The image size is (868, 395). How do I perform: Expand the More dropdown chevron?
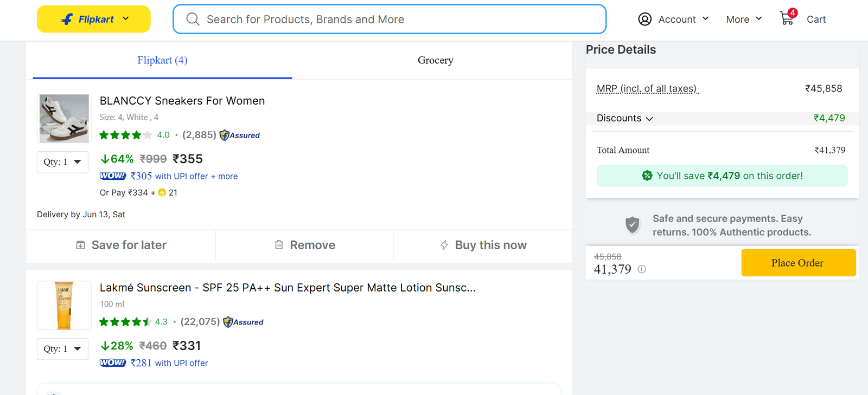(758, 18)
